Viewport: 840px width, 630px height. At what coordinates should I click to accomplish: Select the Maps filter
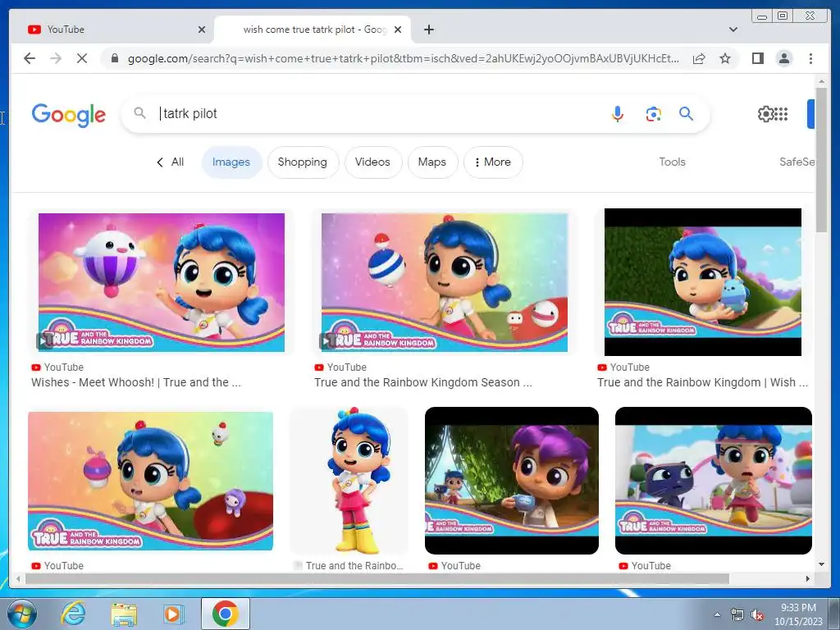[x=431, y=162]
